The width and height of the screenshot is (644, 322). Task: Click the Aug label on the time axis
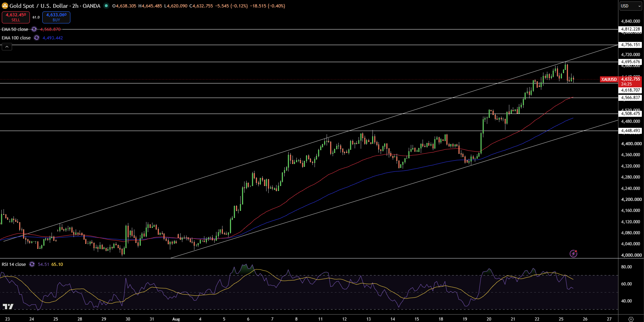pyautogui.click(x=176, y=319)
